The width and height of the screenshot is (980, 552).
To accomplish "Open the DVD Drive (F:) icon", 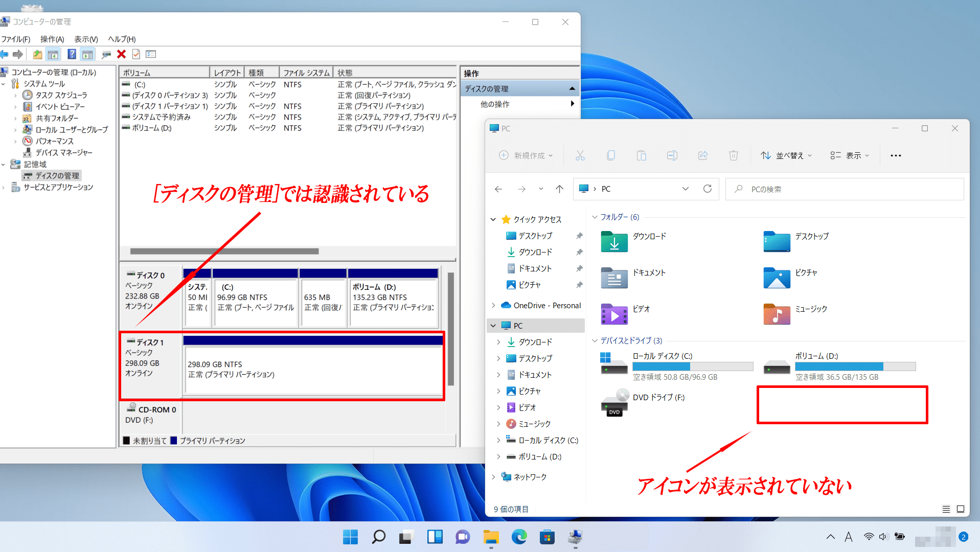I will point(614,403).
